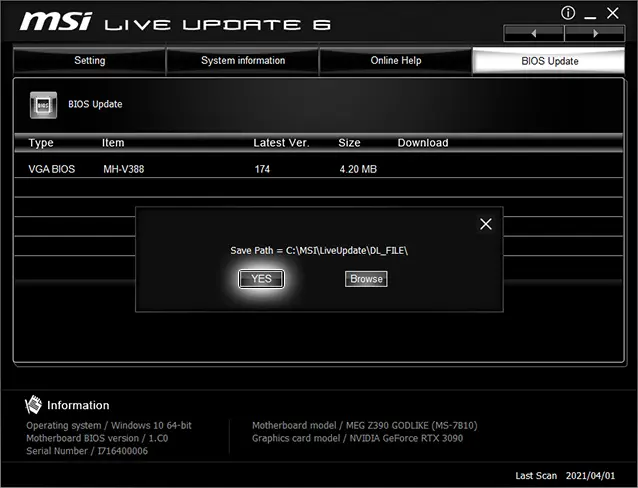Click the Serial Number line
The image size is (638, 488).
[87, 451]
